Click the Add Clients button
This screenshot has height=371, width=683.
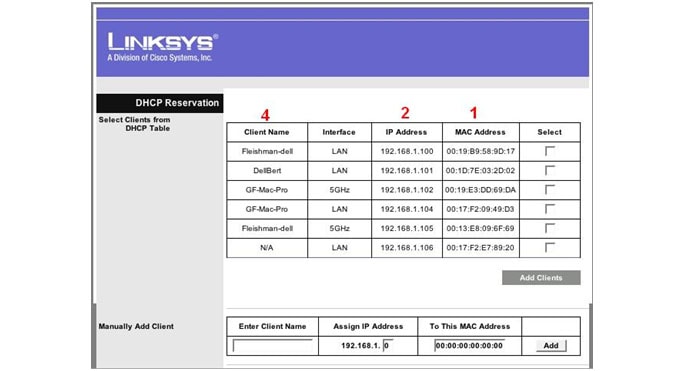pos(541,278)
